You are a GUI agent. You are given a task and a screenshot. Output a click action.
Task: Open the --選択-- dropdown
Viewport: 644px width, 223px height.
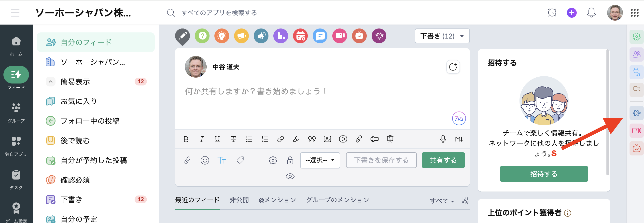320,160
